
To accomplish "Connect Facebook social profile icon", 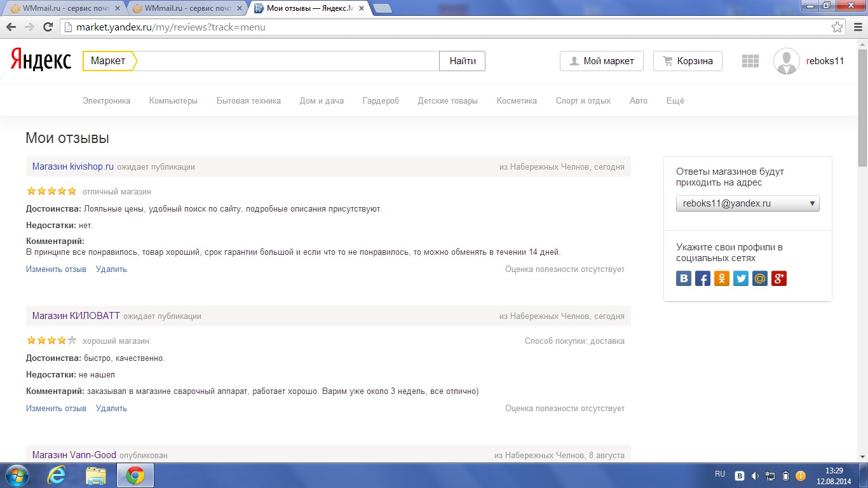I will tap(703, 278).
